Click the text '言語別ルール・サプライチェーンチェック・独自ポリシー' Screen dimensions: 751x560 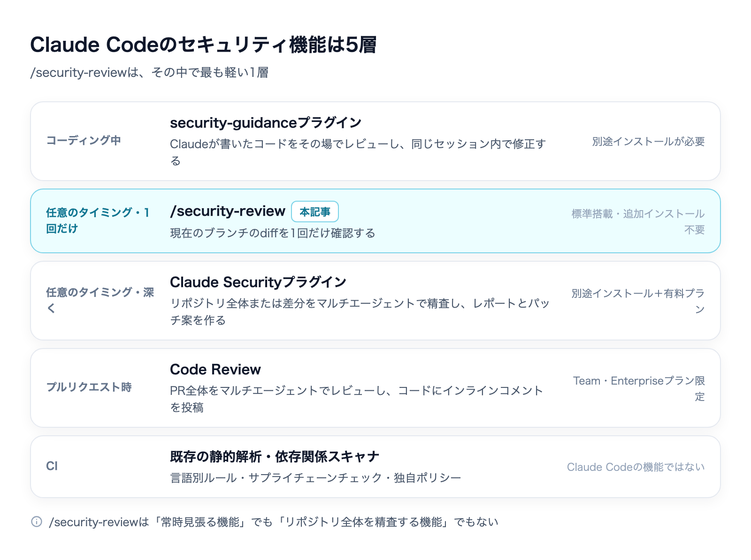pyautogui.click(x=315, y=478)
